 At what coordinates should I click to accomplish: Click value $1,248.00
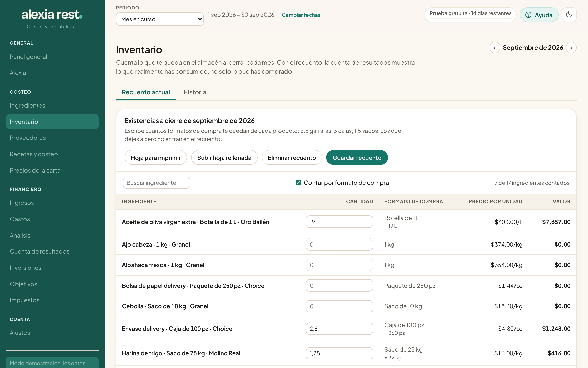pyautogui.click(x=556, y=329)
